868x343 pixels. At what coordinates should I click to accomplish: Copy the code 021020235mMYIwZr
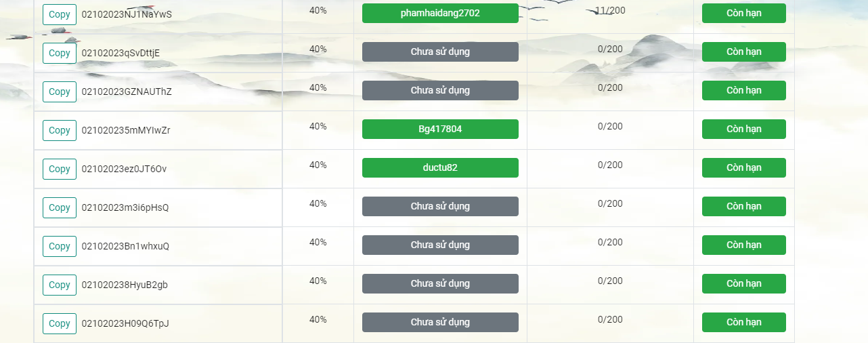coord(60,130)
